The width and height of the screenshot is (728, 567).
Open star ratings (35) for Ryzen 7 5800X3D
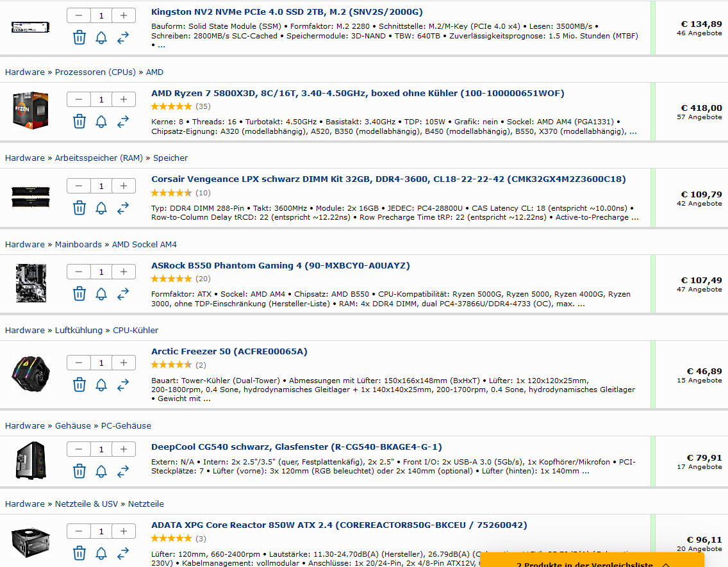pyautogui.click(x=181, y=106)
